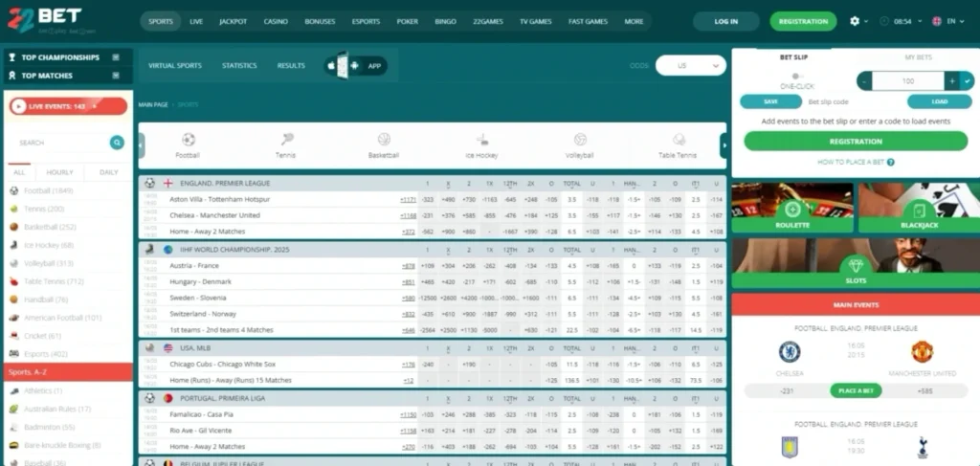
Task: Select Football (1849) in sports list
Action: pos(49,190)
